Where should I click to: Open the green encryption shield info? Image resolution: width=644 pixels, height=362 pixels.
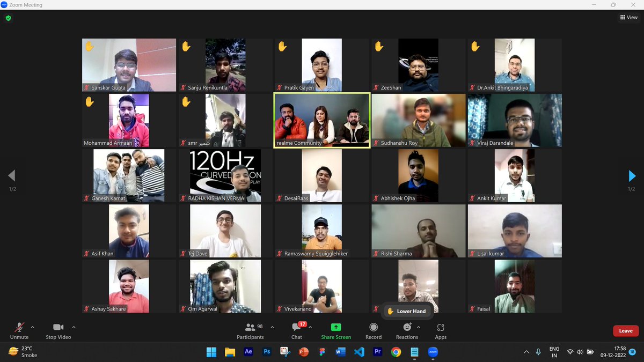pos(8,18)
